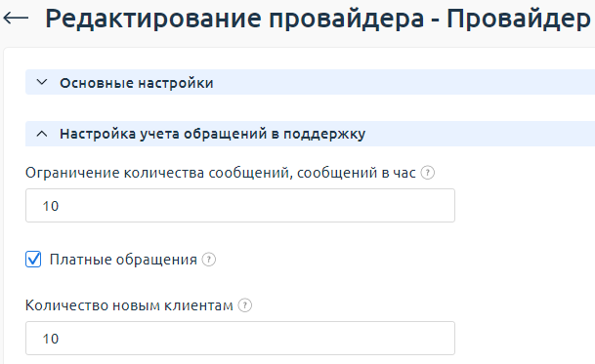The height and width of the screenshot is (364, 595).
Task: Show help tooltip for Платные обращения
Action: (x=209, y=260)
